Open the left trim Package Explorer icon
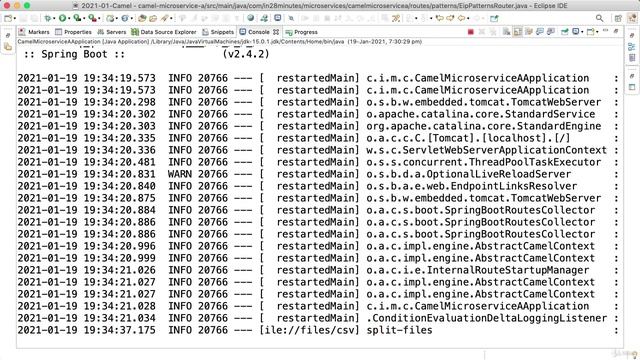The height and width of the screenshot is (360, 640). pos(8,47)
